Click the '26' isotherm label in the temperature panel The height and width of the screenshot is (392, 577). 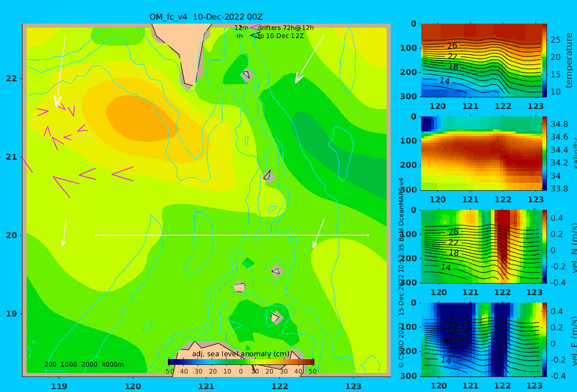[x=452, y=46]
